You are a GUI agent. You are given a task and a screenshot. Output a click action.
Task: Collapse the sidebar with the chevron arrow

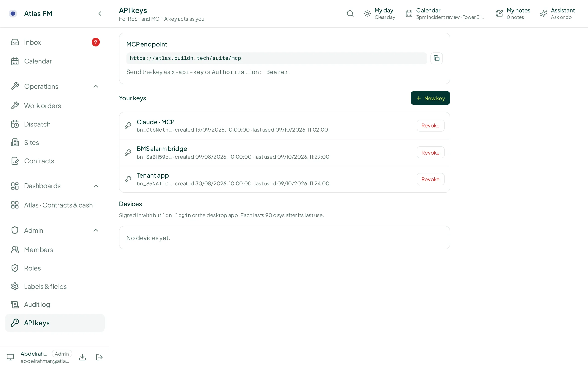[x=100, y=14]
